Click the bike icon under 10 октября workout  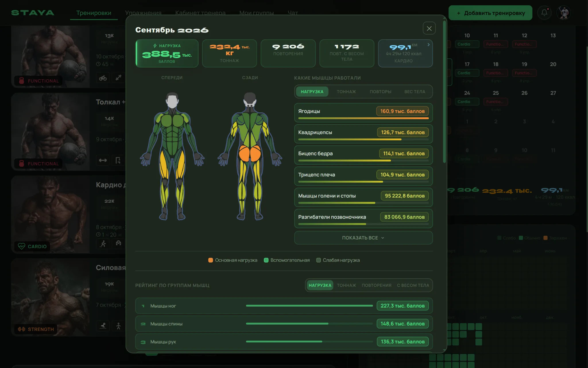point(103,78)
